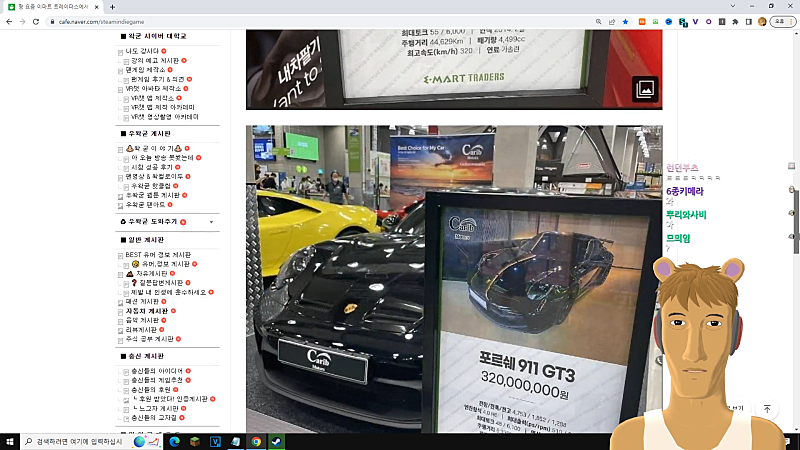Open the dark square extension icon
Image resolution: width=800 pixels, height=450 pixels.
click(x=722, y=22)
